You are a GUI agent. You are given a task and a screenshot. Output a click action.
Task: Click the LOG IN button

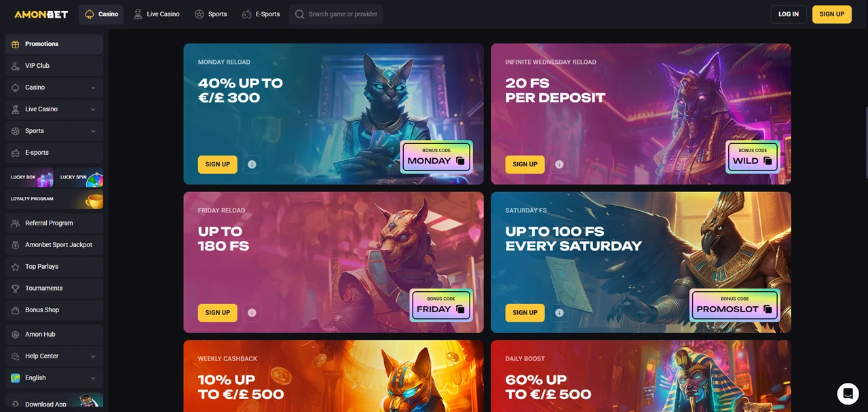pyautogui.click(x=789, y=14)
